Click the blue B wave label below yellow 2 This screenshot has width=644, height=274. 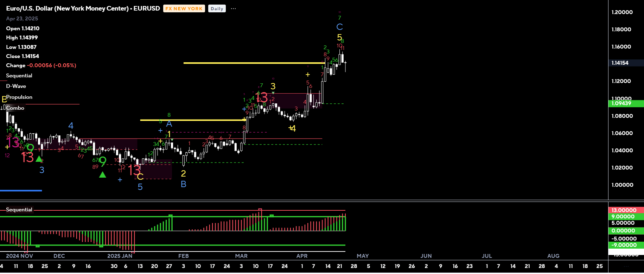183,184
